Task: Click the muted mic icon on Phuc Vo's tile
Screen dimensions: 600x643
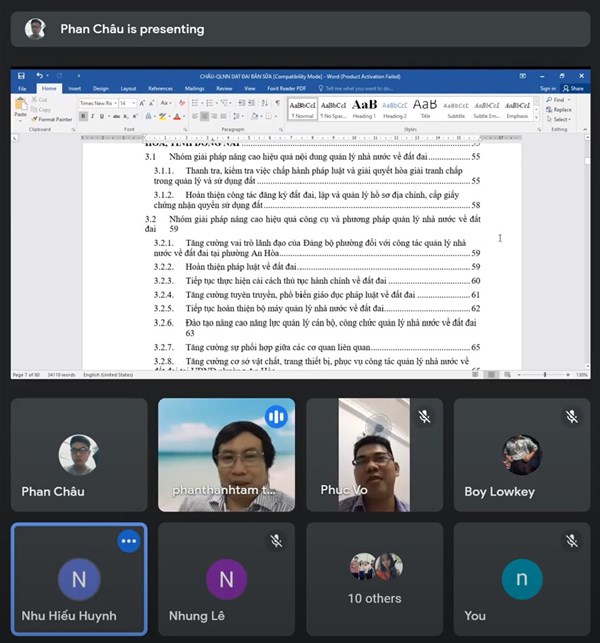Action: (424, 416)
